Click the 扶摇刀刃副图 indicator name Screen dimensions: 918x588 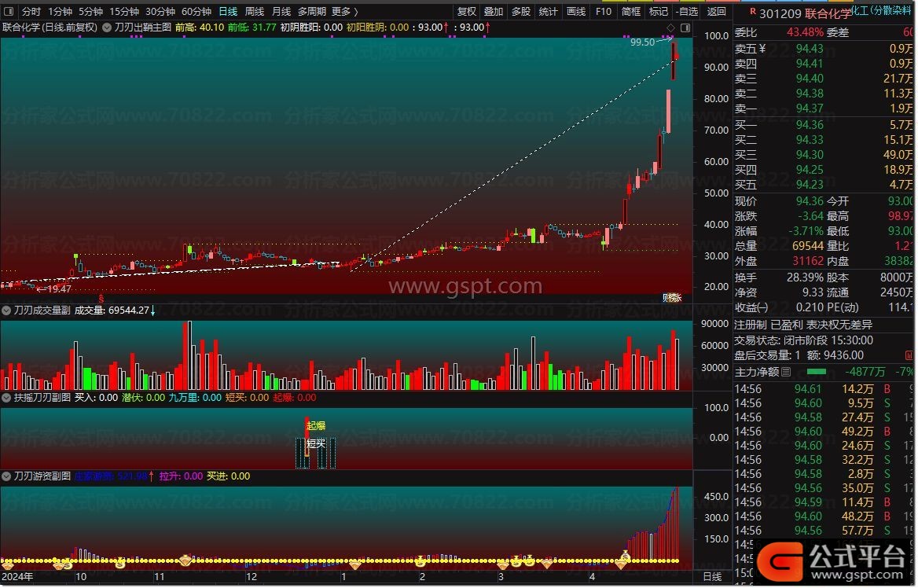[42, 398]
